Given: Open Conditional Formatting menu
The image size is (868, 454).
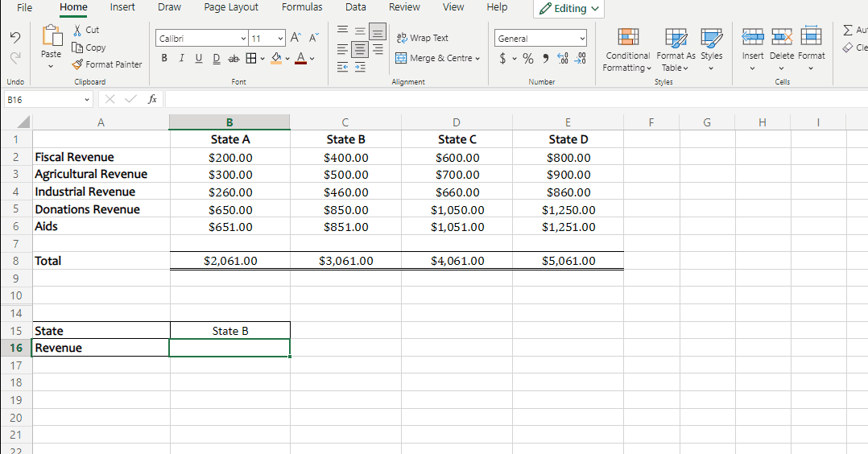Looking at the screenshot, I should pyautogui.click(x=628, y=50).
